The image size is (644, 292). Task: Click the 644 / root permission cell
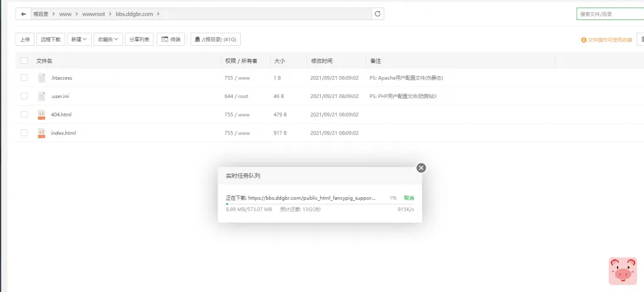pyautogui.click(x=236, y=96)
